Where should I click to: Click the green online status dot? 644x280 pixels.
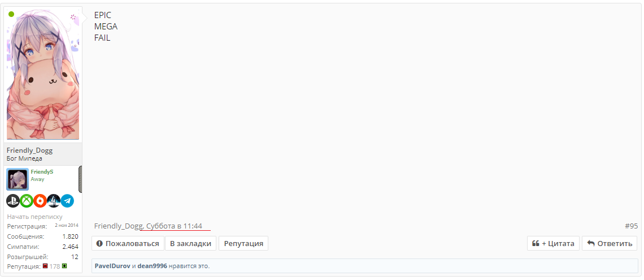tap(11, 14)
